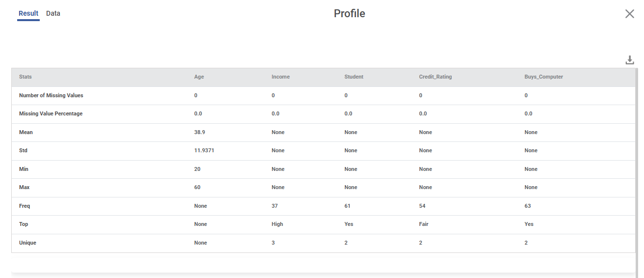644x278 pixels.
Task: Click the Credit_Rating top value Fair
Action: tap(423, 224)
